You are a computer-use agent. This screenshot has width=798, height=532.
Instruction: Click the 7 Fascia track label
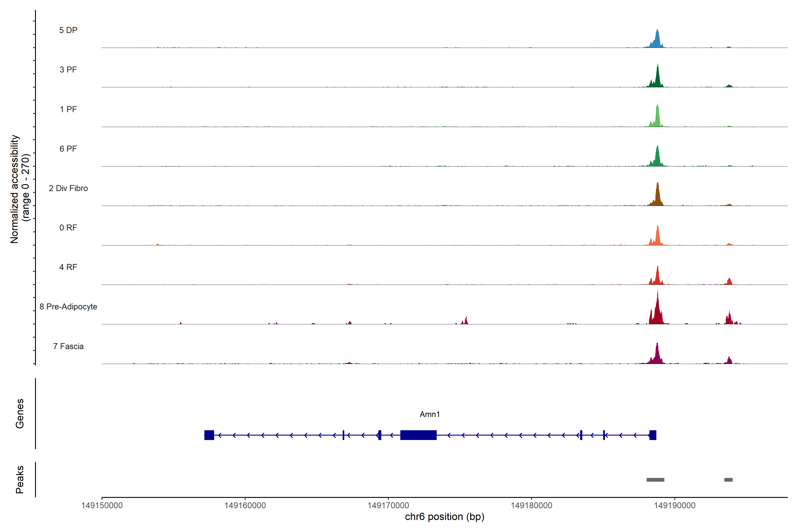coord(68,346)
